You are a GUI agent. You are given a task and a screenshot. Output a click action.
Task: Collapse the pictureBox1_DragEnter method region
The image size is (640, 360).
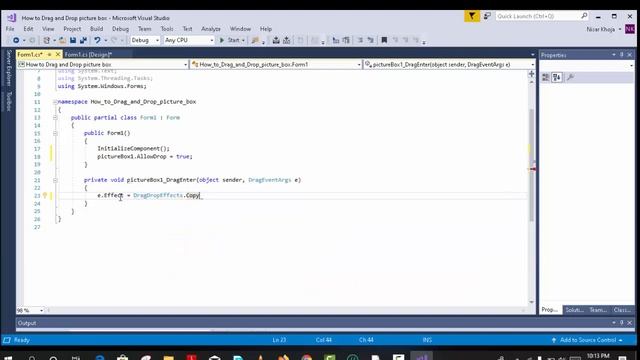click(55, 180)
